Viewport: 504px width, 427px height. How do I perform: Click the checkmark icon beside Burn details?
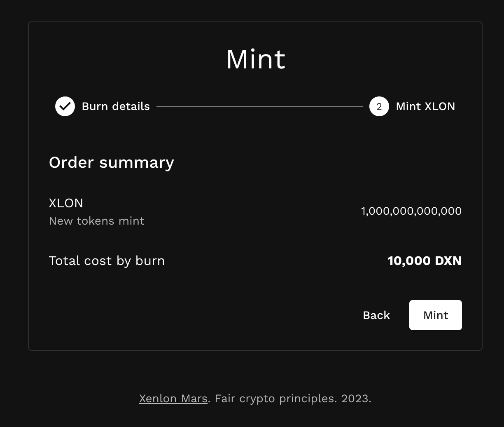pos(65,106)
